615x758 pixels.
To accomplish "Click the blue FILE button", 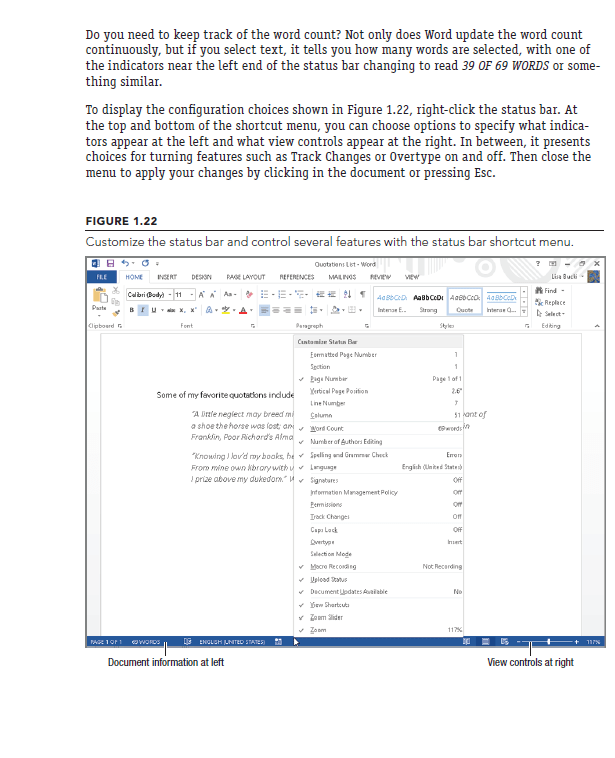I will tap(100, 276).
